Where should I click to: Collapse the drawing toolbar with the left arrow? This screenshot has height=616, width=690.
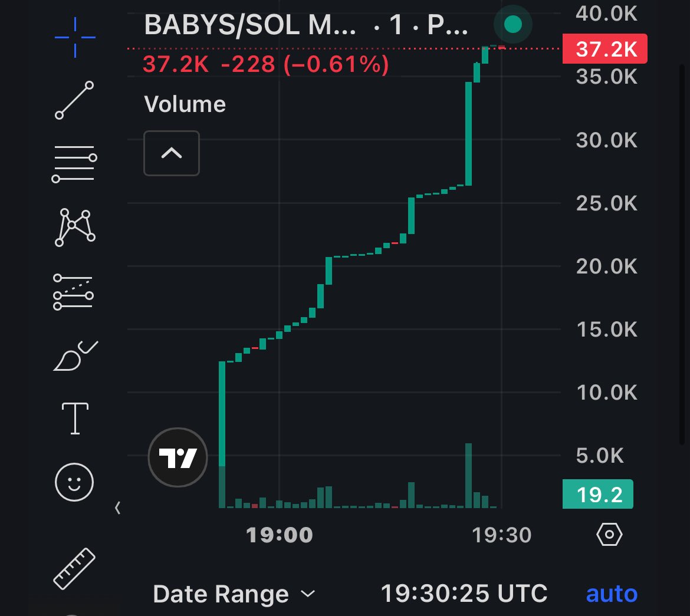click(x=117, y=508)
